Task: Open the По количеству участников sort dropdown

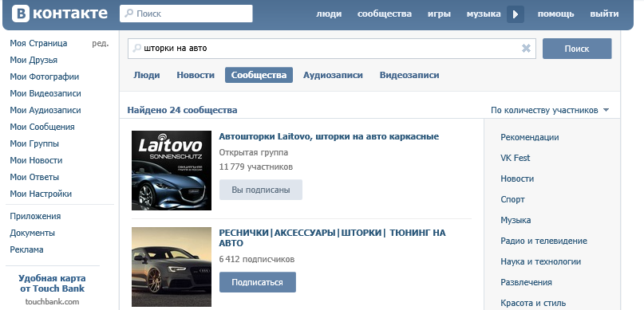Action: tap(550, 110)
